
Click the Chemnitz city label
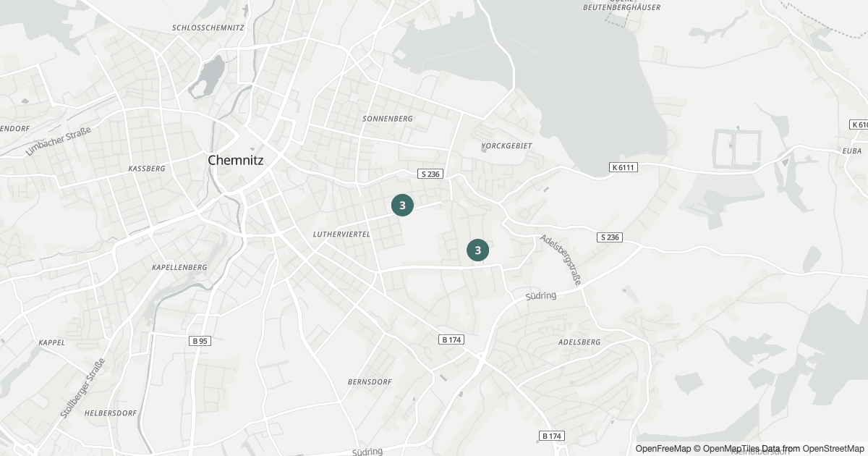tap(235, 160)
